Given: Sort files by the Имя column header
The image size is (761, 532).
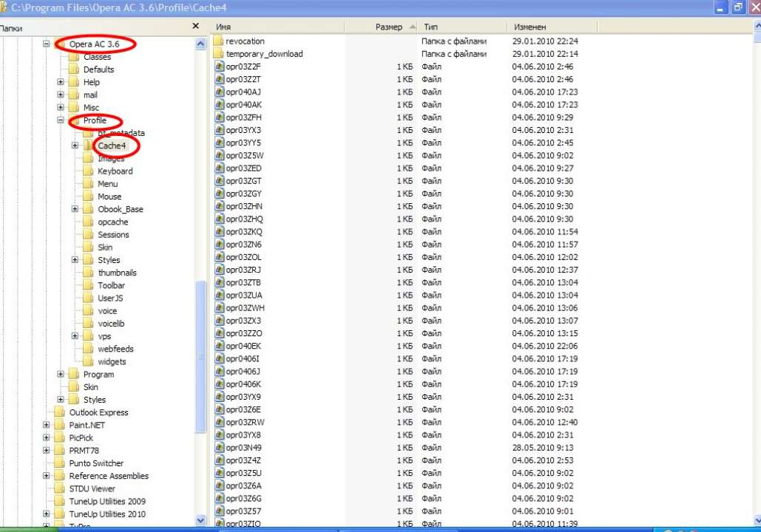Looking at the screenshot, I should pos(289,27).
